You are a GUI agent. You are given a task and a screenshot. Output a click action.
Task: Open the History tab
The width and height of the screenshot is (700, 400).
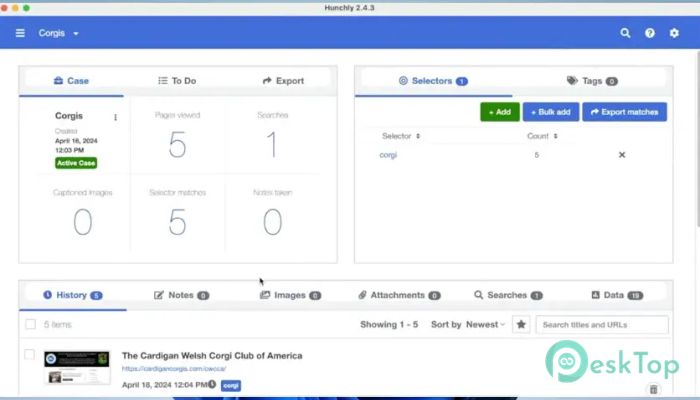tap(73, 295)
